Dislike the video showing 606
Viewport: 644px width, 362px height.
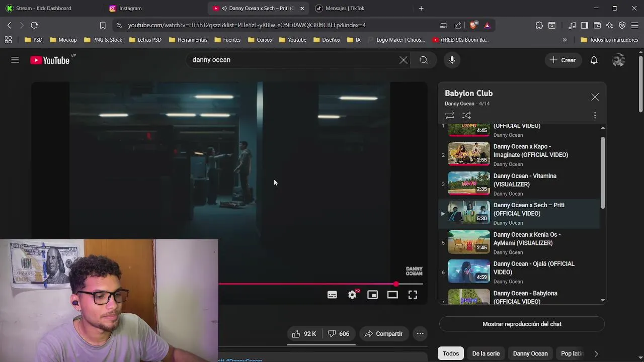point(339,334)
